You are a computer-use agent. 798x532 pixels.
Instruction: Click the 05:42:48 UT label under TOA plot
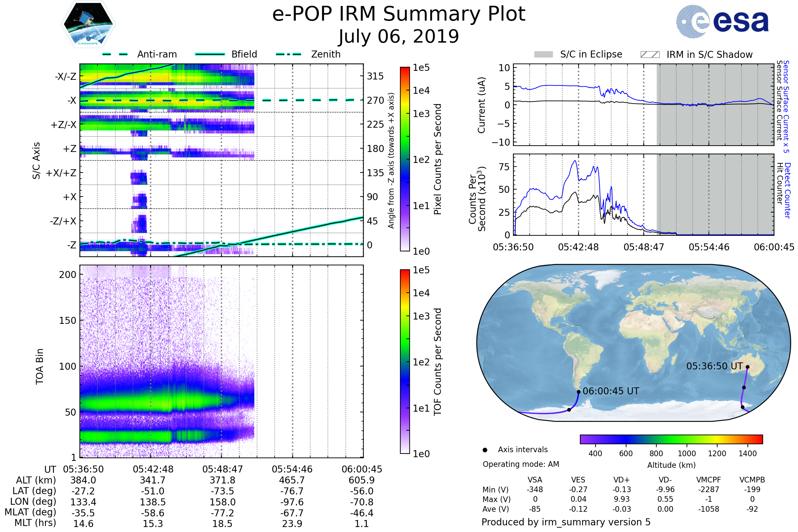[x=153, y=469]
